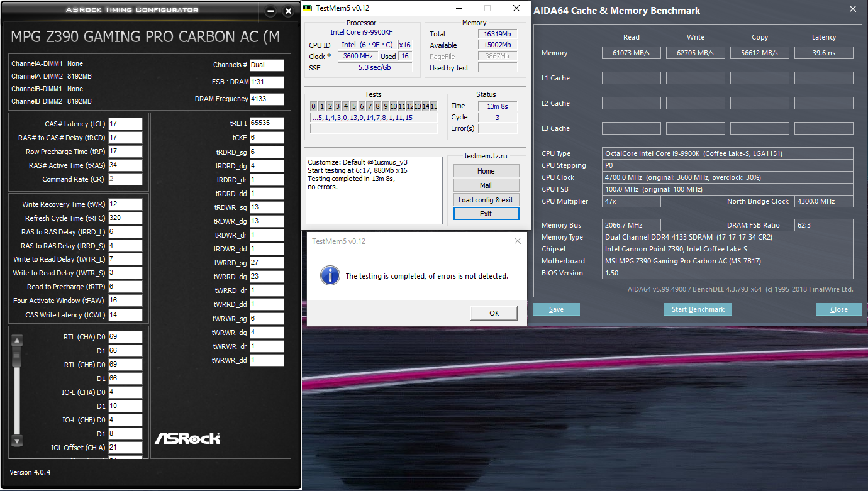Screen dimensions: 868x491
Task: Click Load config & exit in TestMem5
Action: (486, 200)
